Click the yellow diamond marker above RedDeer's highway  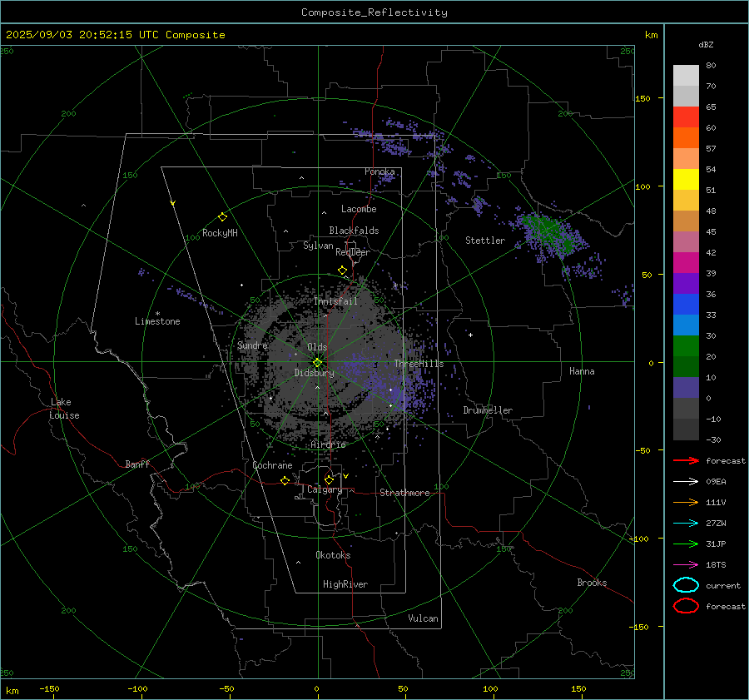(x=342, y=271)
